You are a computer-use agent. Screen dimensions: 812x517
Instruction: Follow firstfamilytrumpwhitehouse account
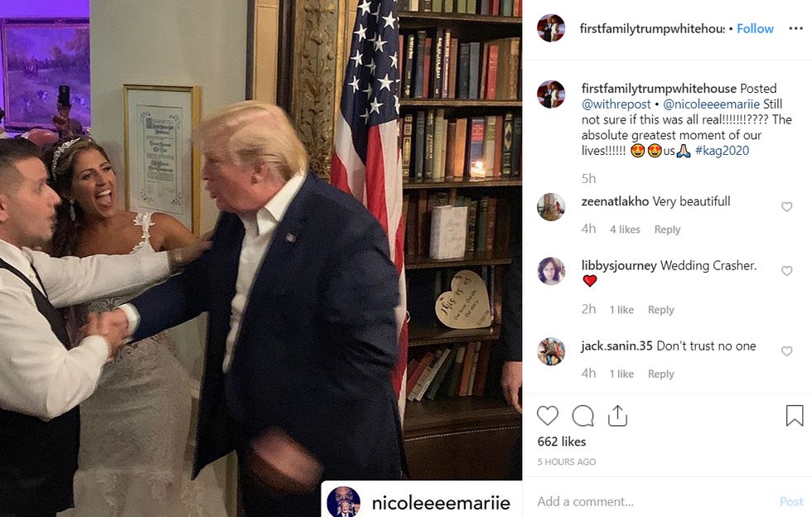pos(755,28)
